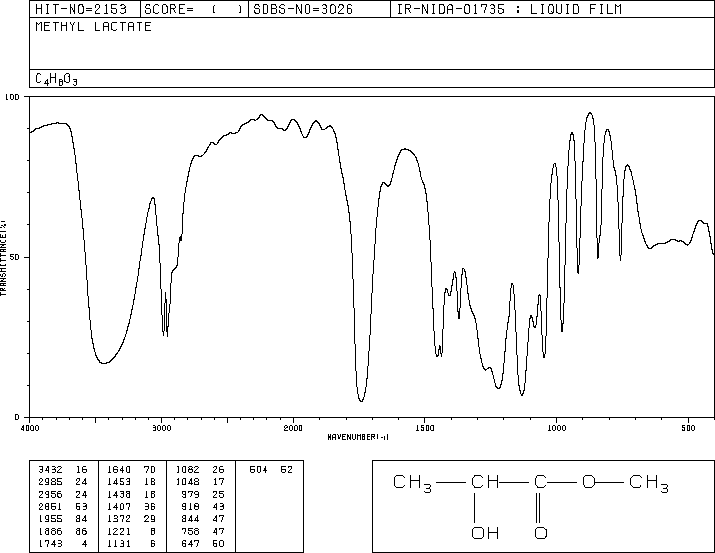Click the 1131 peak table entry

(x=119, y=543)
